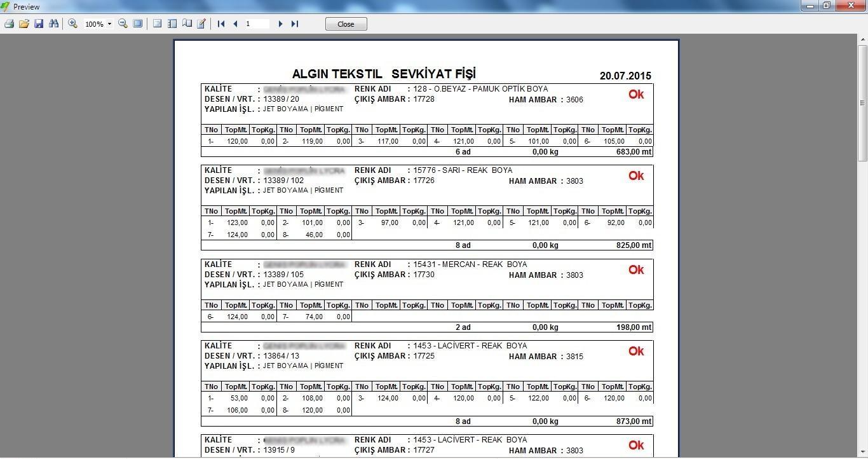Click the ALGIN TEKSTIL SEVKİYAT FİŞİ title

pyautogui.click(x=384, y=74)
